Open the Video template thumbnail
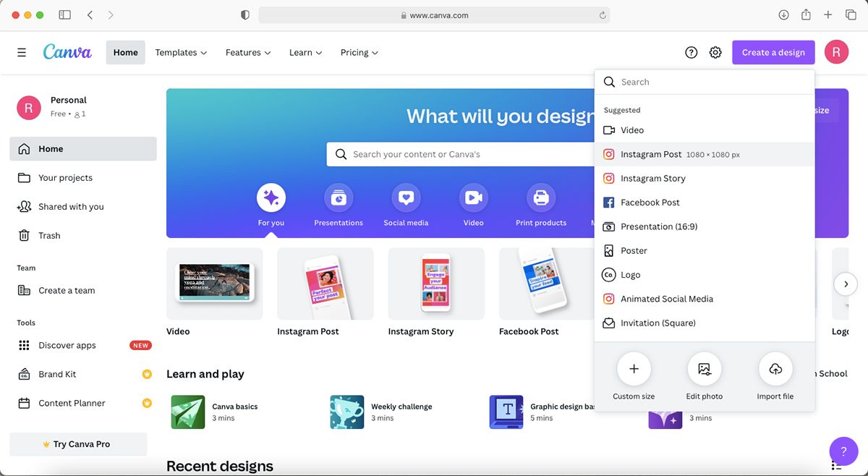Screen dimensions: 868x476 215,284
